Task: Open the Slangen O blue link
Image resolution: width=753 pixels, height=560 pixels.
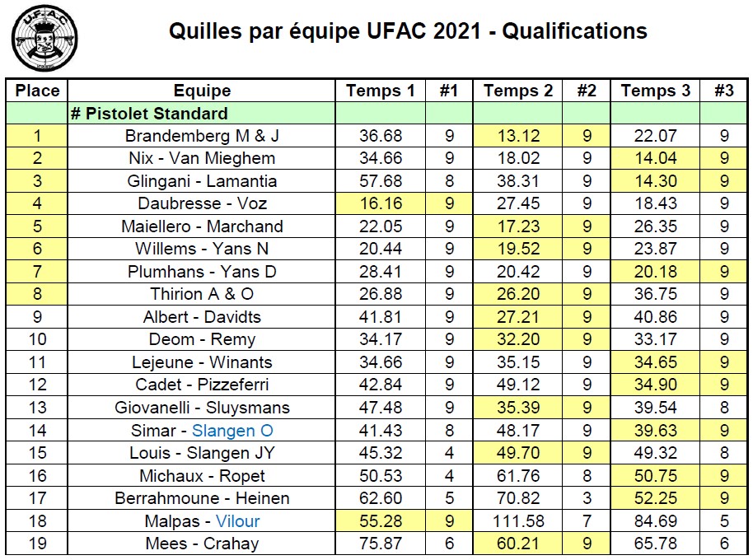Action: (x=232, y=430)
